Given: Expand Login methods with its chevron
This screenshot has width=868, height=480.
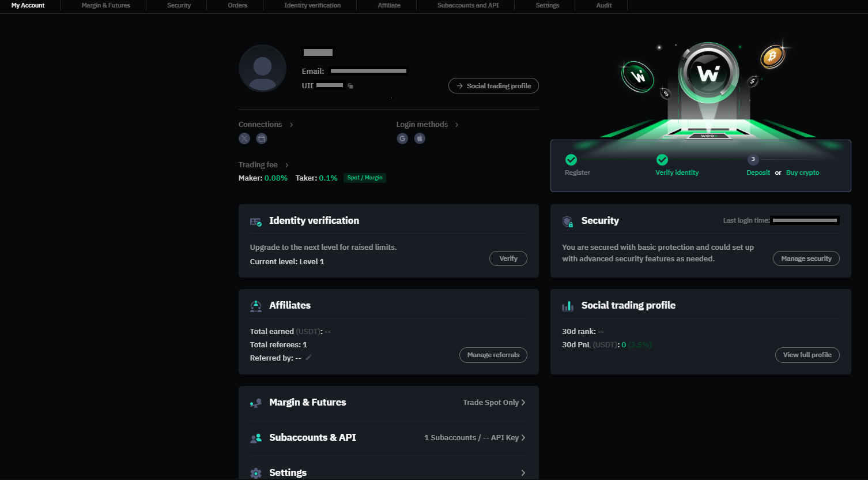Looking at the screenshot, I should (456, 125).
